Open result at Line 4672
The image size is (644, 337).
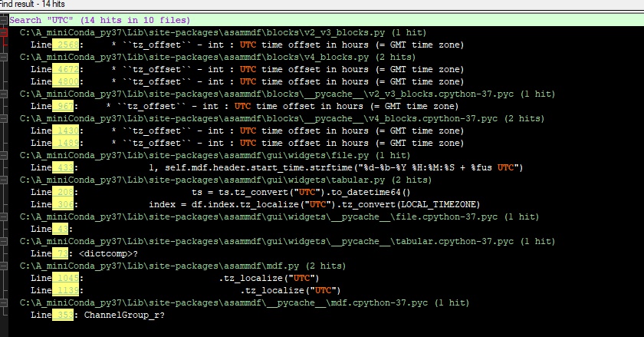247,70
